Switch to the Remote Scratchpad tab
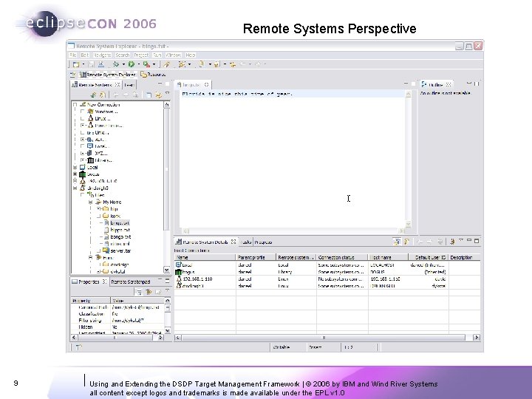Image resolution: width=532 pixels, height=399 pixels. pos(130,282)
